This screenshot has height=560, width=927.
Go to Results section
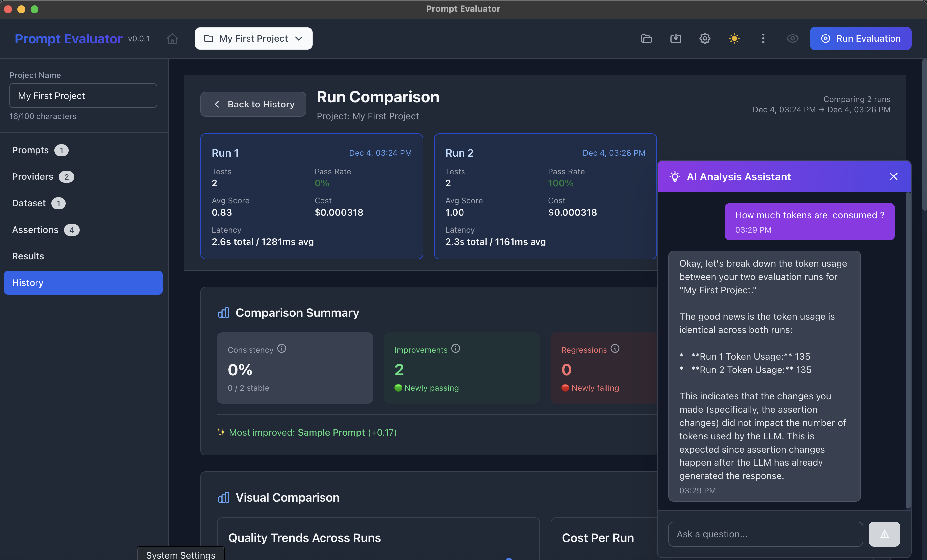[x=28, y=256]
